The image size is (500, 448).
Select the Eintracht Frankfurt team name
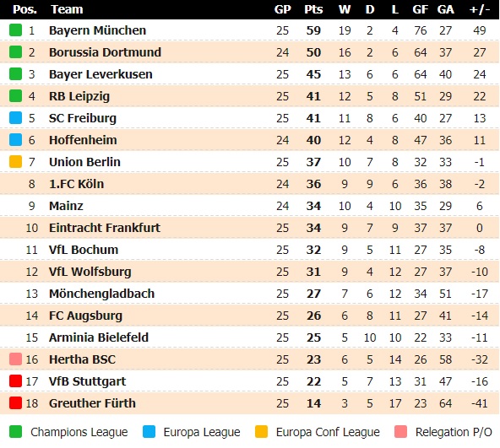tap(105, 228)
